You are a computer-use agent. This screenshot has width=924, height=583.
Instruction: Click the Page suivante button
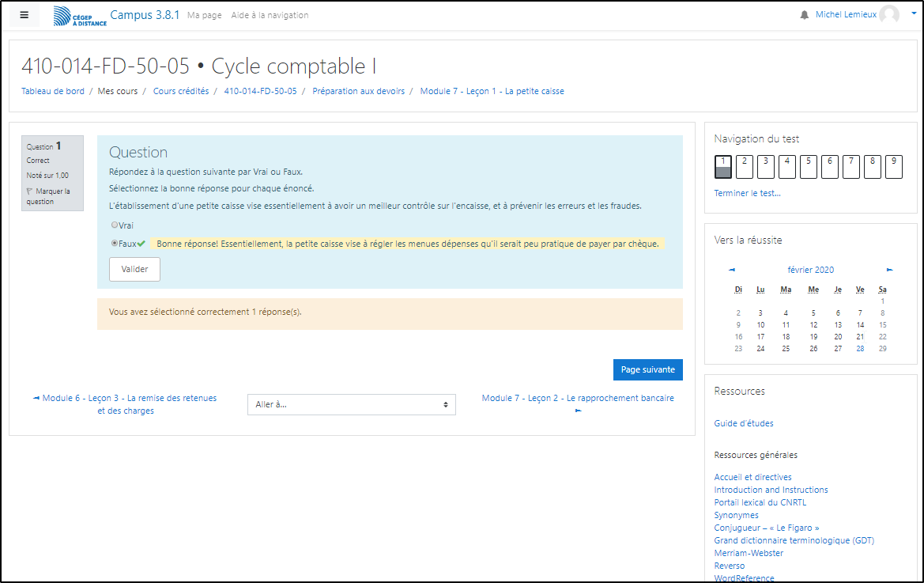[647, 370]
